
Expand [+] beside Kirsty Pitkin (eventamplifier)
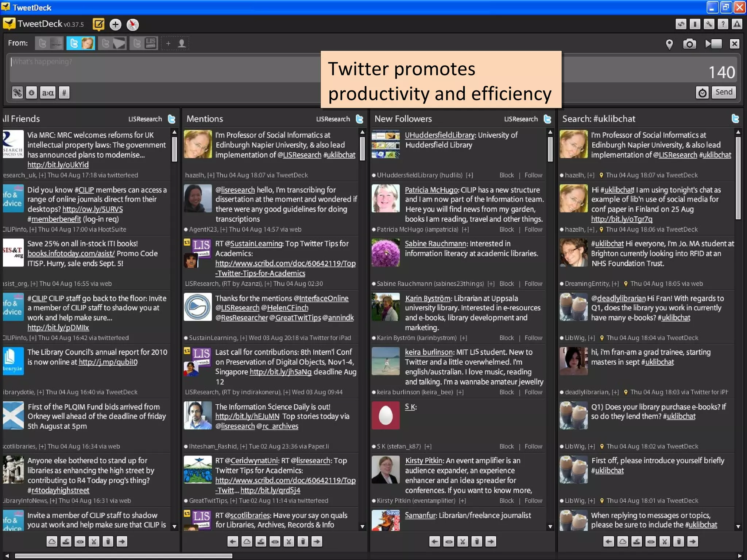click(x=462, y=501)
